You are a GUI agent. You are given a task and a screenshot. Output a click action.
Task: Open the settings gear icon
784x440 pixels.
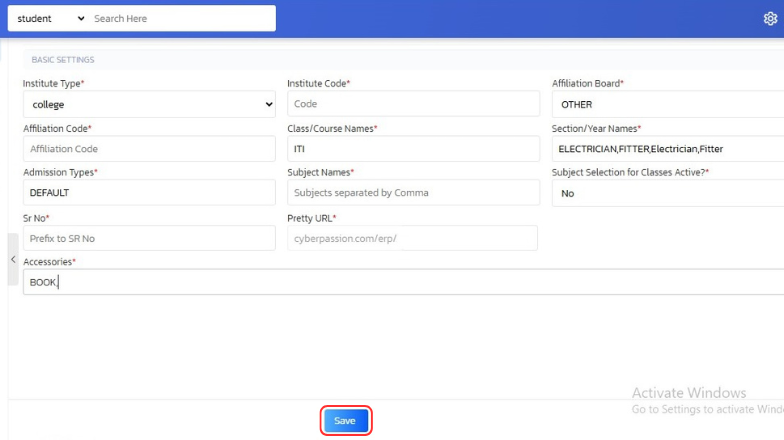(770, 18)
